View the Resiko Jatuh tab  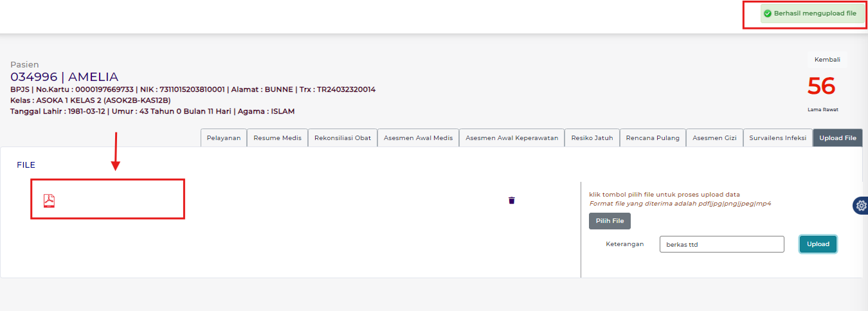click(592, 138)
